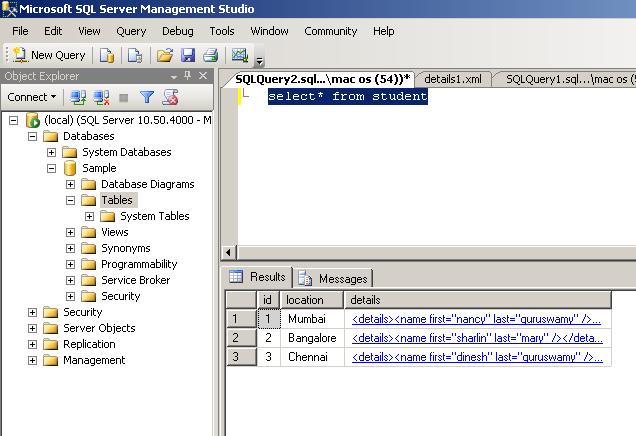Image resolution: width=636 pixels, height=436 pixels.
Task: Select the Tables tree item
Action: (x=117, y=200)
